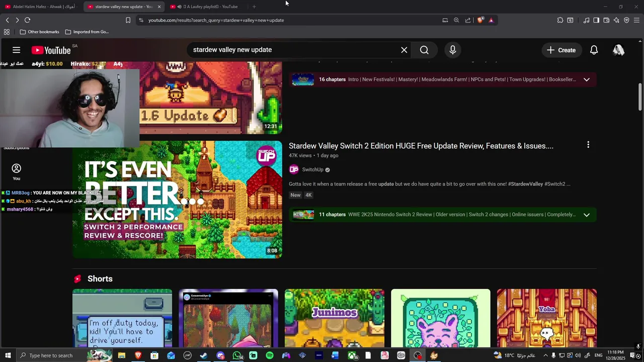The height and width of the screenshot is (362, 644).
Task: Open the Yoba Short
Action: coord(547,318)
